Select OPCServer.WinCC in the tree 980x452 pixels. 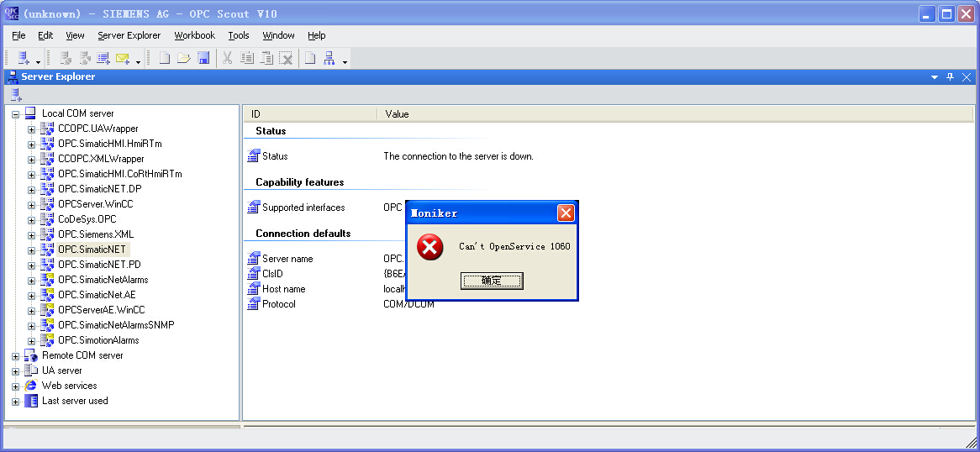click(x=96, y=204)
